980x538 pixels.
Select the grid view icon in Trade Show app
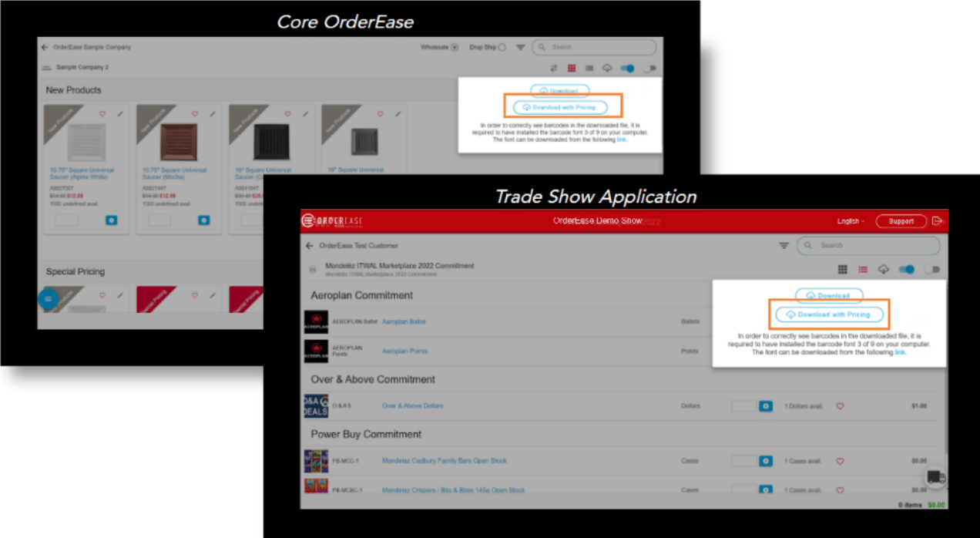point(843,268)
